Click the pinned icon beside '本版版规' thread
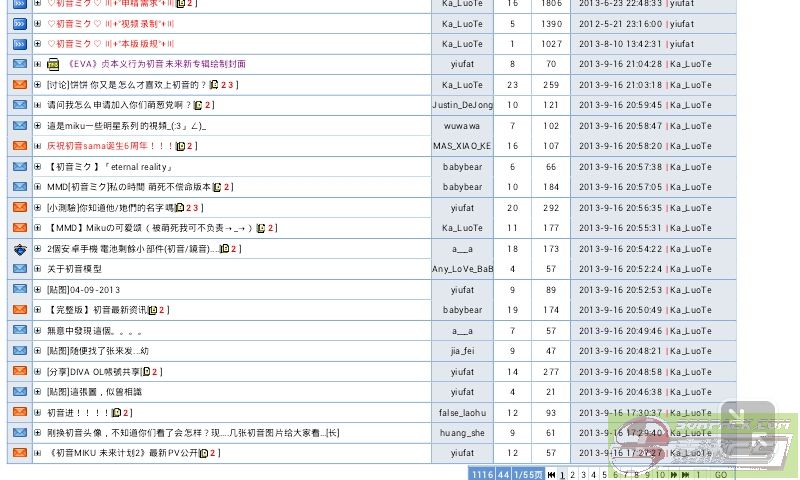 coord(20,44)
